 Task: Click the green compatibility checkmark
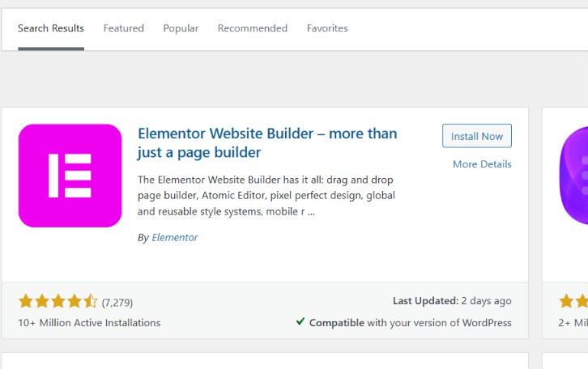point(300,321)
